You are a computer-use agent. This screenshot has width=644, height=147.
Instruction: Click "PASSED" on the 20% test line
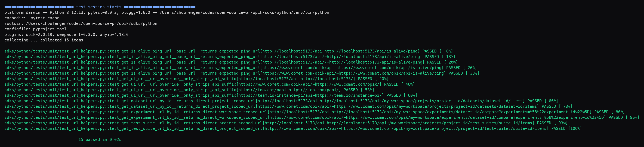(x=434, y=62)
